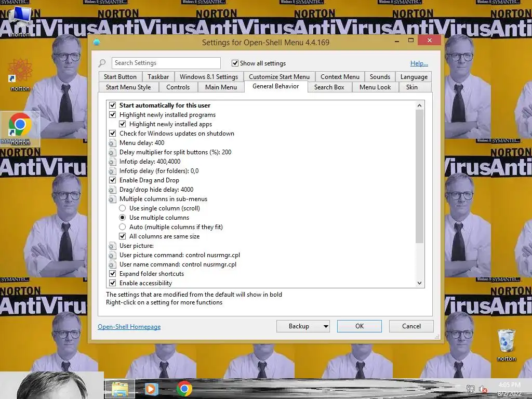This screenshot has width=532, height=399.
Task: Toggle Enable accessibility checkbox
Action: click(x=113, y=283)
